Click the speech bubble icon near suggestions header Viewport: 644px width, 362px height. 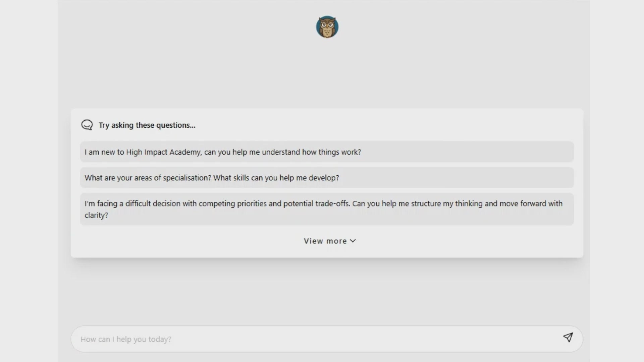tap(87, 125)
